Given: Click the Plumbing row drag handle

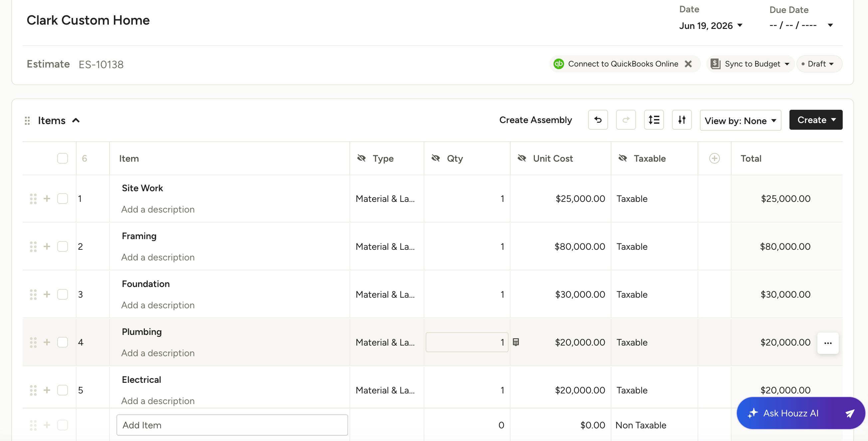Looking at the screenshot, I should click(x=33, y=342).
